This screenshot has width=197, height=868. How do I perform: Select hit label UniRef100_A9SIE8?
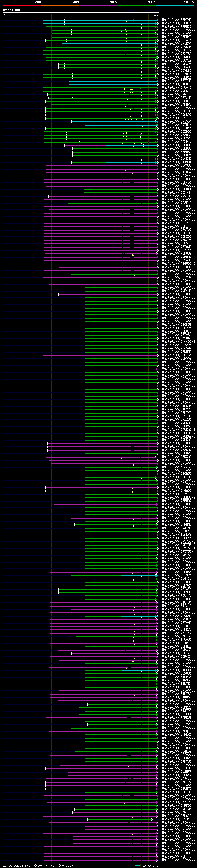click(177, 118)
